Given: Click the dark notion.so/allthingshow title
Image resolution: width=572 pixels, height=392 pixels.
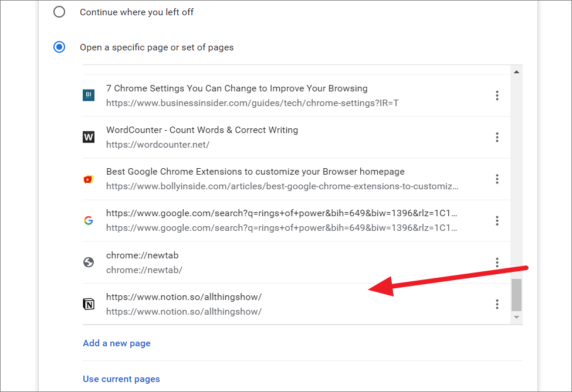Looking at the screenshot, I should click(184, 297).
